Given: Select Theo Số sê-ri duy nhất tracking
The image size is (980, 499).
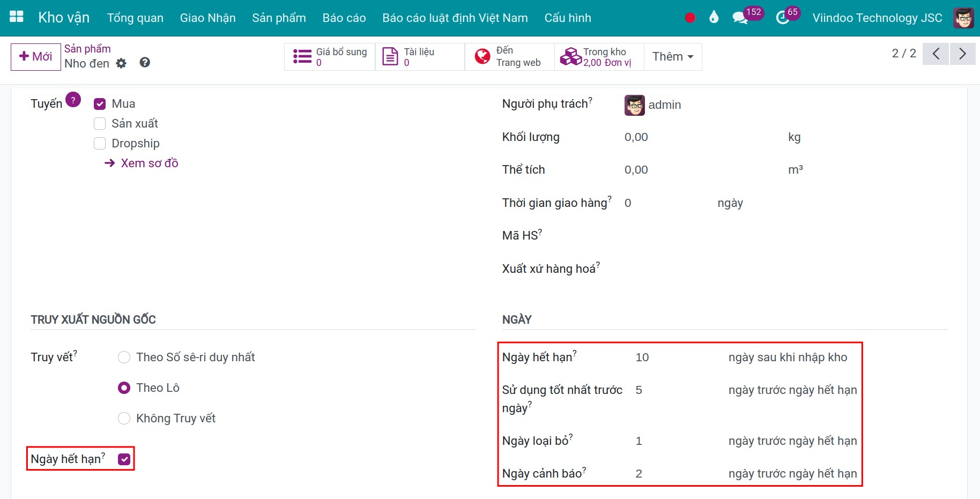Looking at the screenshot, I should (124, 358).
